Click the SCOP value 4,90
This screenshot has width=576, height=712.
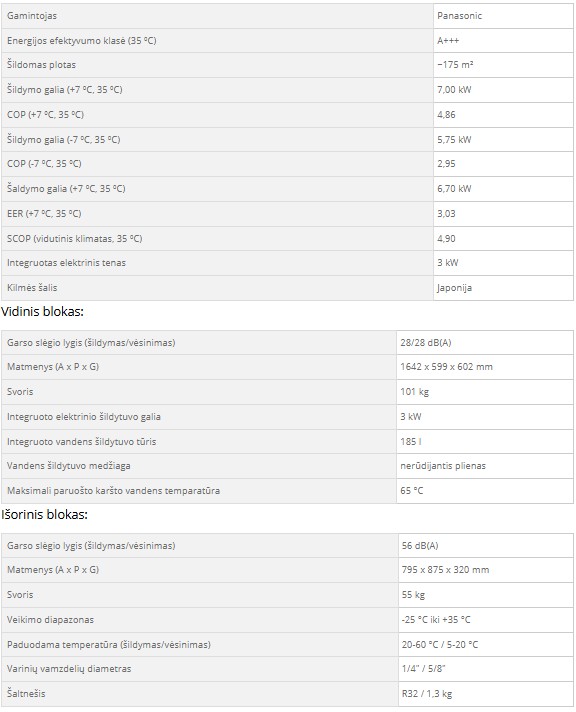446,239
